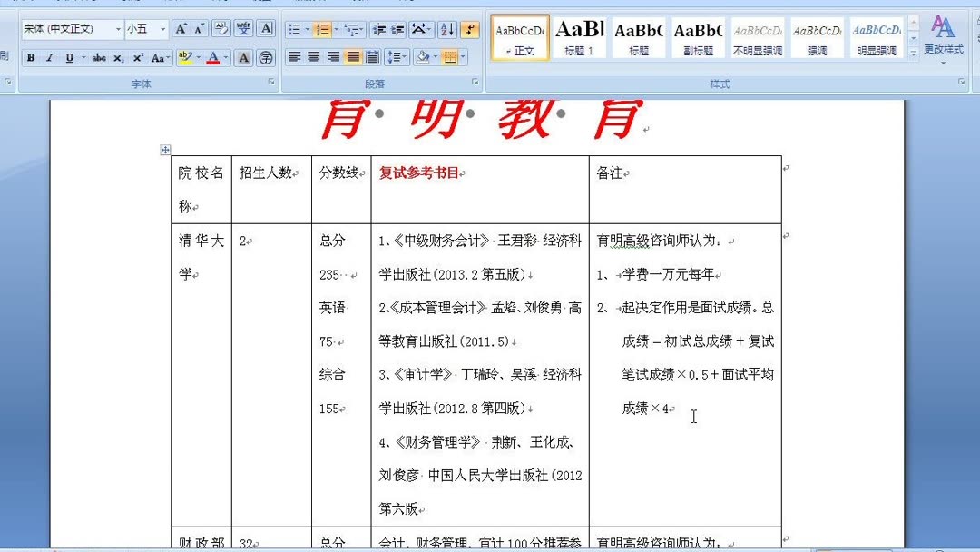Toggle the numbered list formatting

click(x=320, y=30)
